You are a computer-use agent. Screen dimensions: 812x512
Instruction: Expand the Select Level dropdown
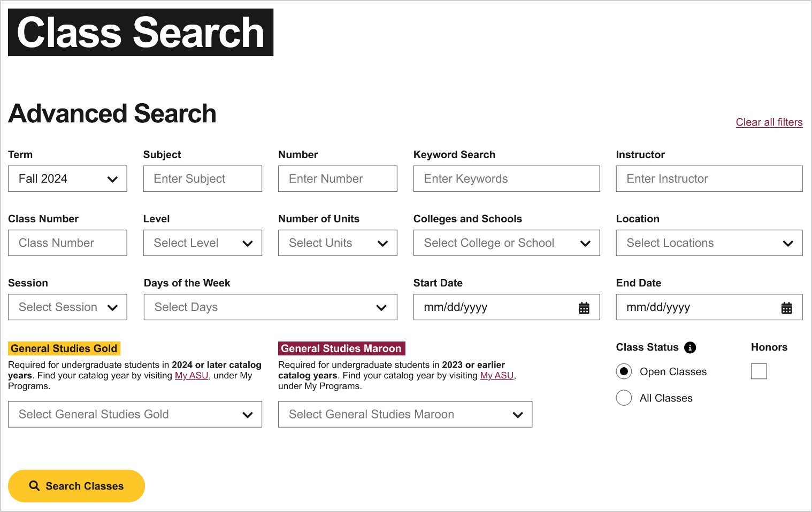[202, 243]
